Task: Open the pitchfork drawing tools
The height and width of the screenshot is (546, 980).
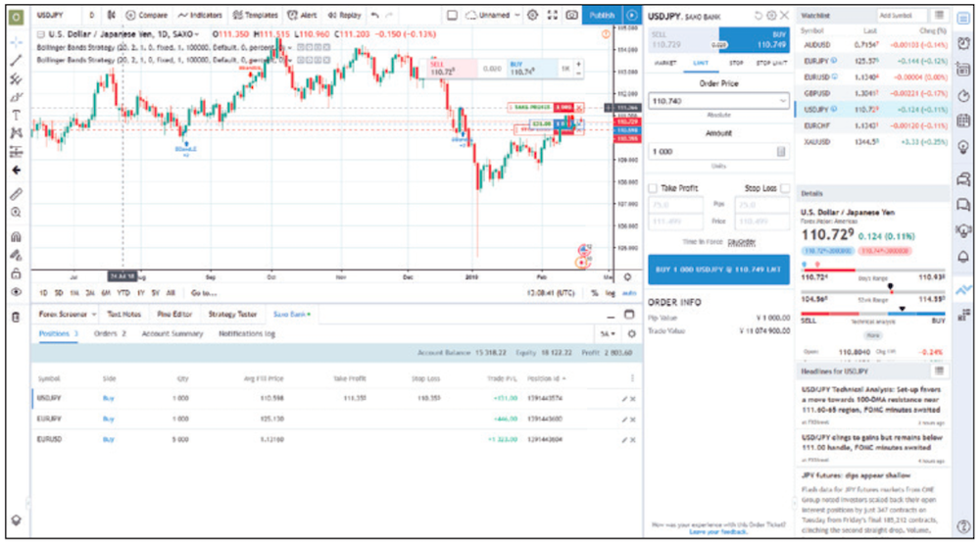Action: coord(16,78)
